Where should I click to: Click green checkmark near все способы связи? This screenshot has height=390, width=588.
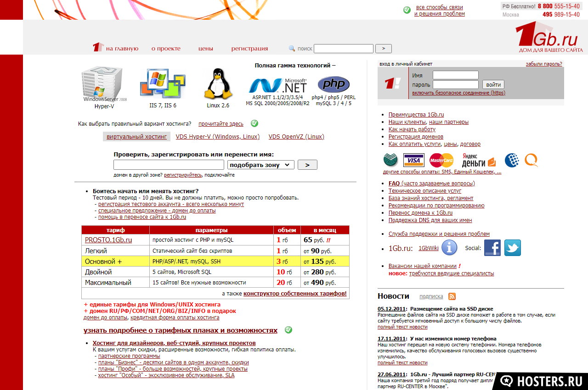[x=407, y=10]
